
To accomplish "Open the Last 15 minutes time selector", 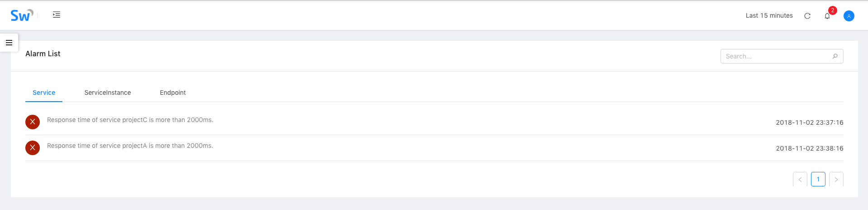I will (769, 16).
